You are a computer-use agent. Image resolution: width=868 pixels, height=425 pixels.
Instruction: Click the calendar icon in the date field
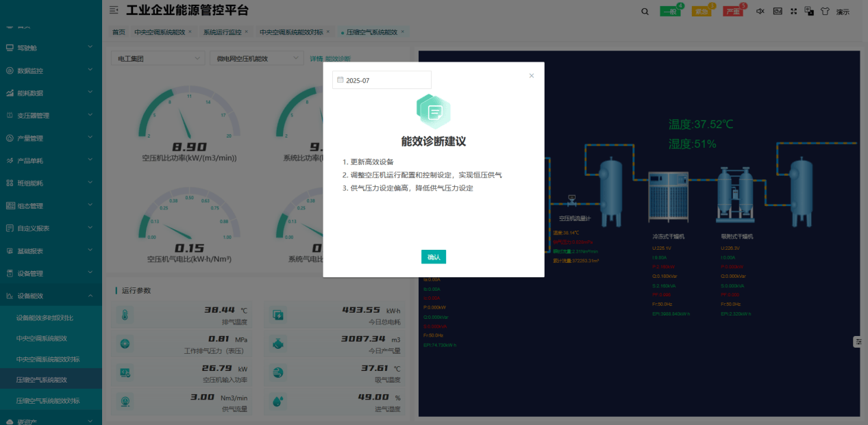(340, 80)
